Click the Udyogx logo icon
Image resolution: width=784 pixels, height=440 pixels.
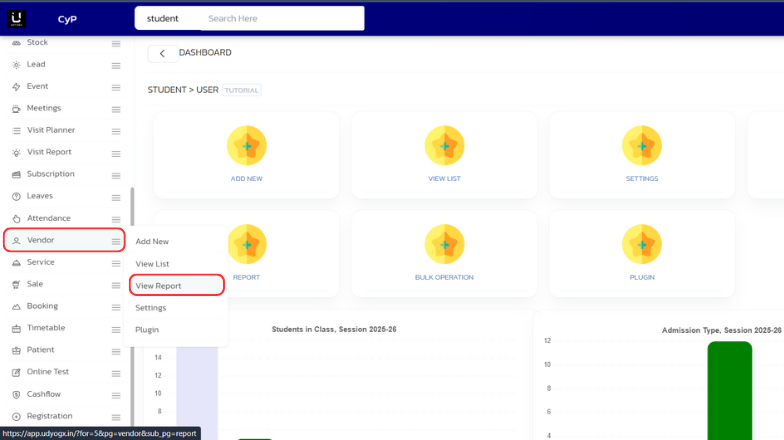tap(17, 17)
